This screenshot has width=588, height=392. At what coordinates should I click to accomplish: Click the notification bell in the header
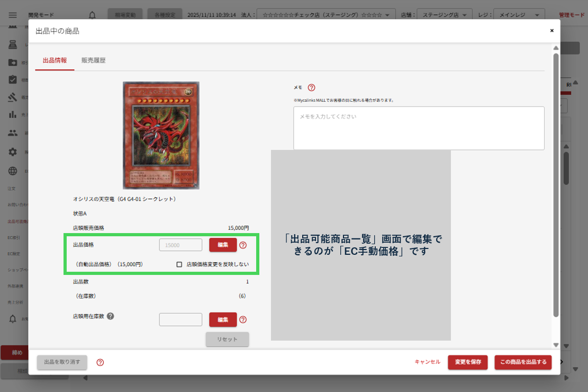coord(93,15)
